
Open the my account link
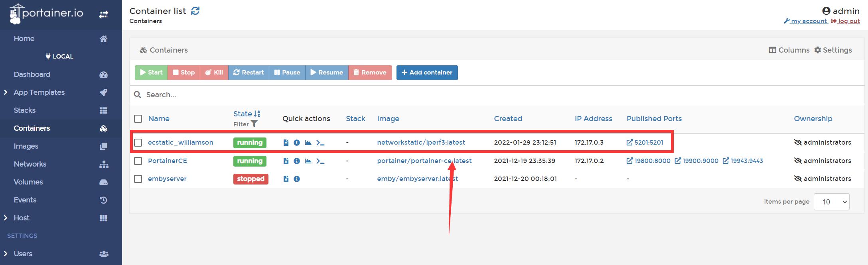(x=805, y=21)
